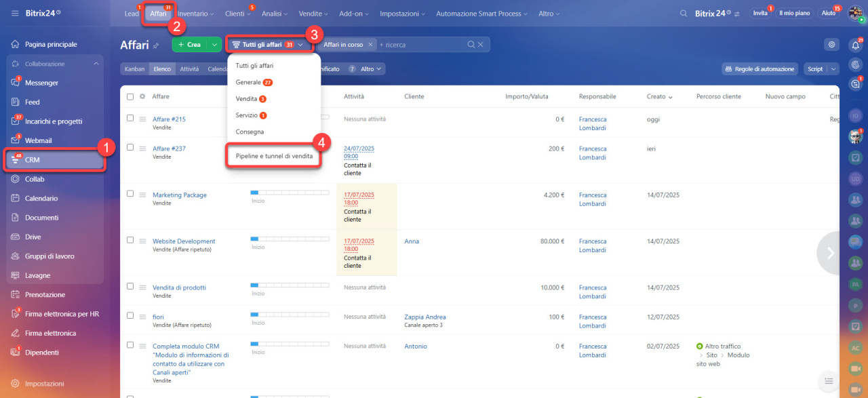This screenshot has width=868, height=398.
Task: Select Vendita pipeline in dropdown
Action: coord(251,99)
